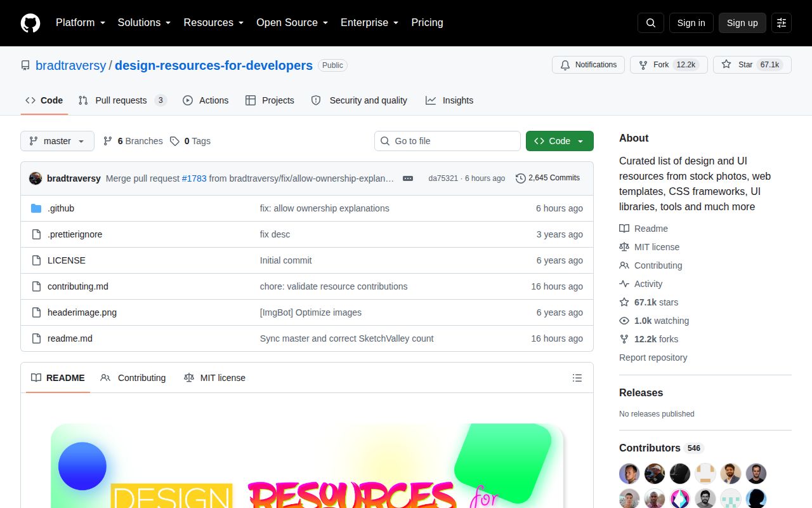
Task: Switch to Actions tab
Action: tap(206, 100)
